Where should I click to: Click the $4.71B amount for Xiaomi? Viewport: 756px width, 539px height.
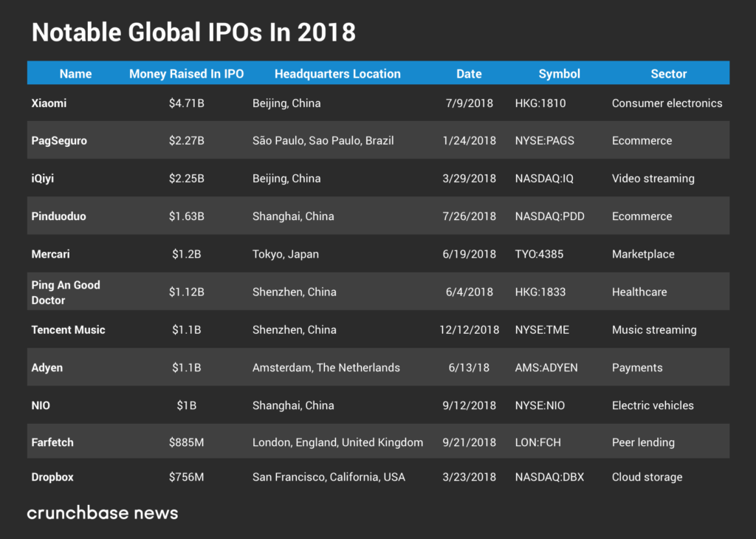[x=186, y=103]
